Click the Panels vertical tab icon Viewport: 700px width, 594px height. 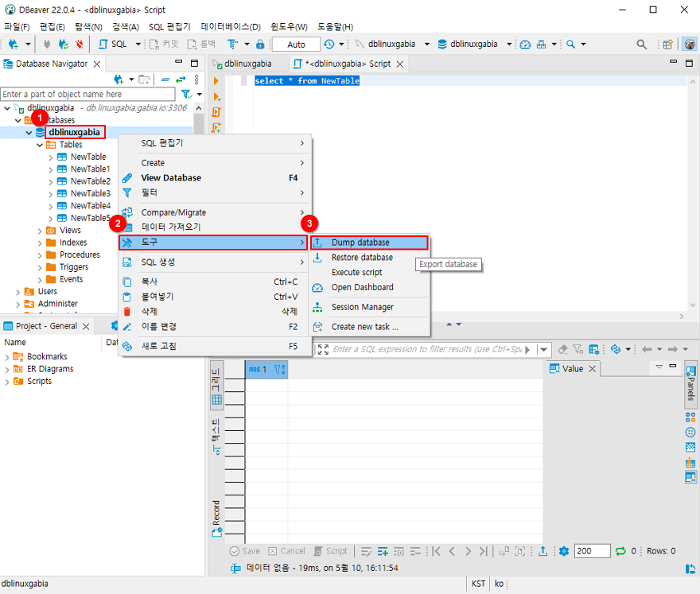690,384
